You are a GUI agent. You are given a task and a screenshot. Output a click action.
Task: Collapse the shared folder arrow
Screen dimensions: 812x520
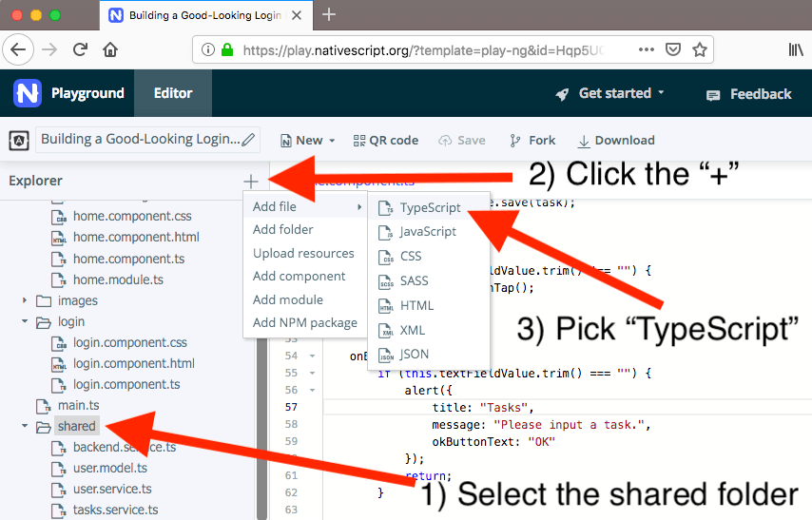25,427
